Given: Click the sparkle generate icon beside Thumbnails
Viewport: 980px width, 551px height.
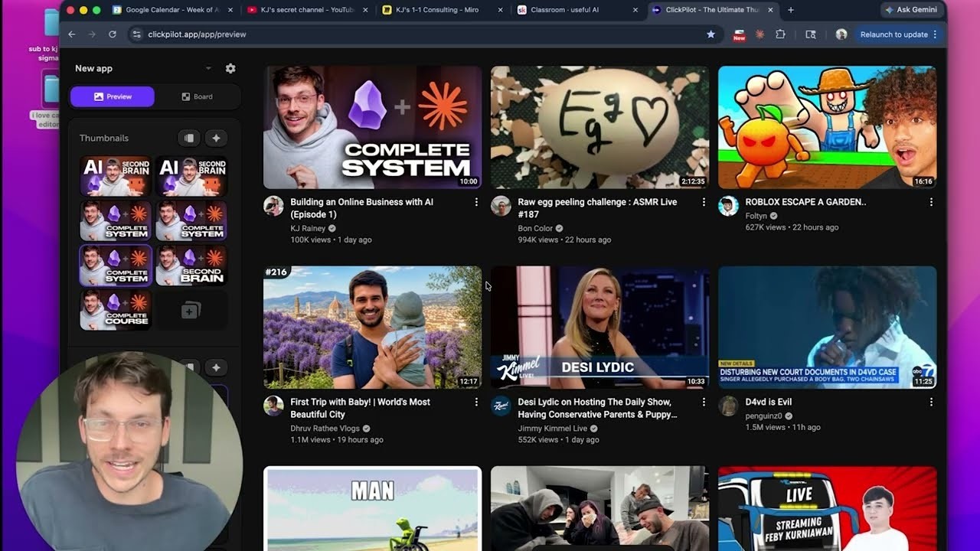Looking at the screenshot, I should (216, 138).
